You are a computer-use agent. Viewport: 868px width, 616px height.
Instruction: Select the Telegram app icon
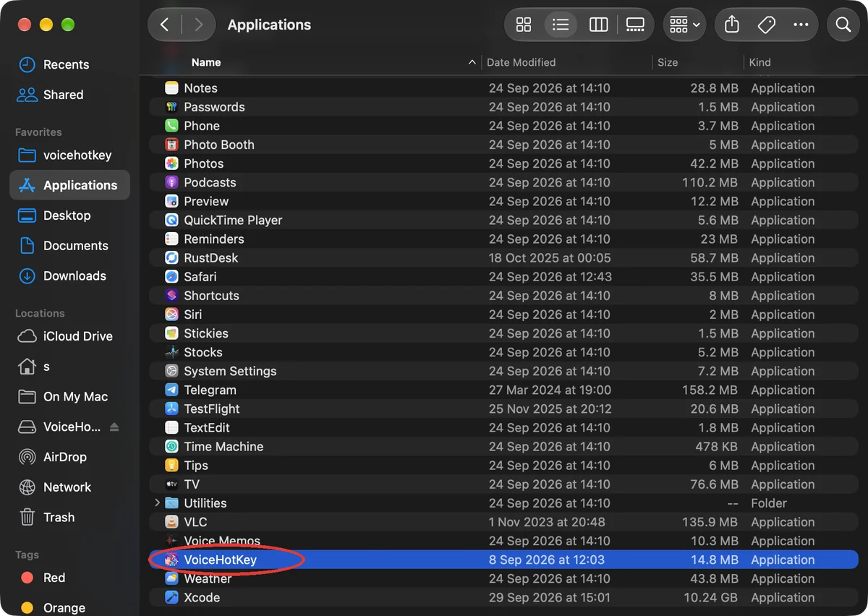[171, 390]
